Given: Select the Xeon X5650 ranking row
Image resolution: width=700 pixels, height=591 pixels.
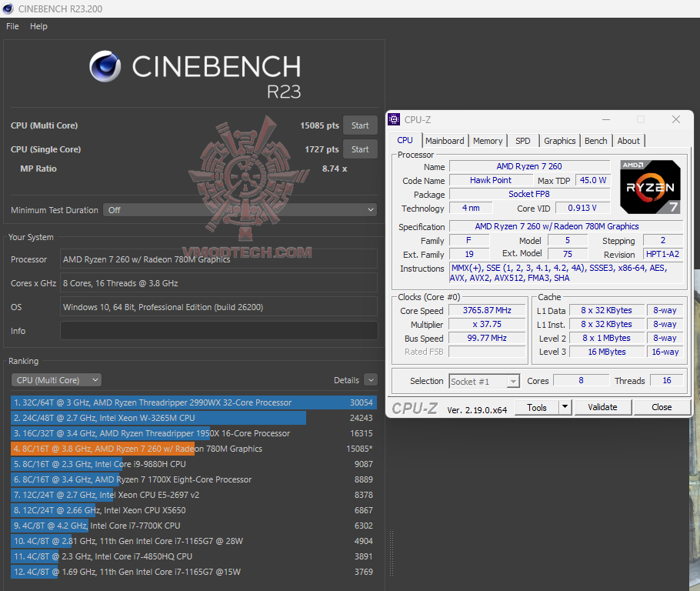Looking at the screenshot, I should 194,510.
